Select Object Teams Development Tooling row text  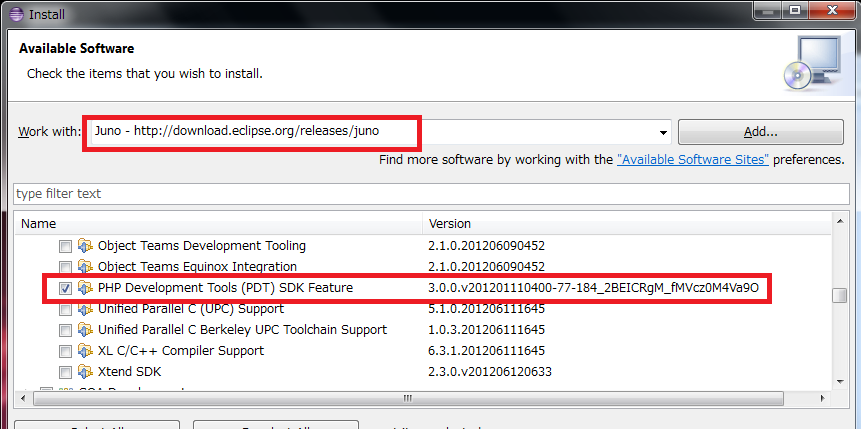coord(202,246)
